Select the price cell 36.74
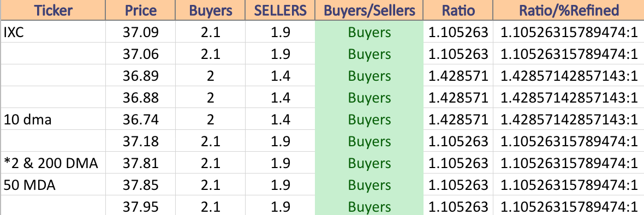This screenshot has height=215, width=644. pyautogui.click(x=140, y=120)
